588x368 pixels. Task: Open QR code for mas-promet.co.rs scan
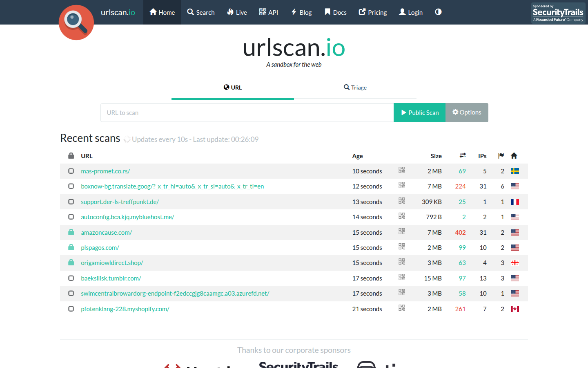(402, 170)
